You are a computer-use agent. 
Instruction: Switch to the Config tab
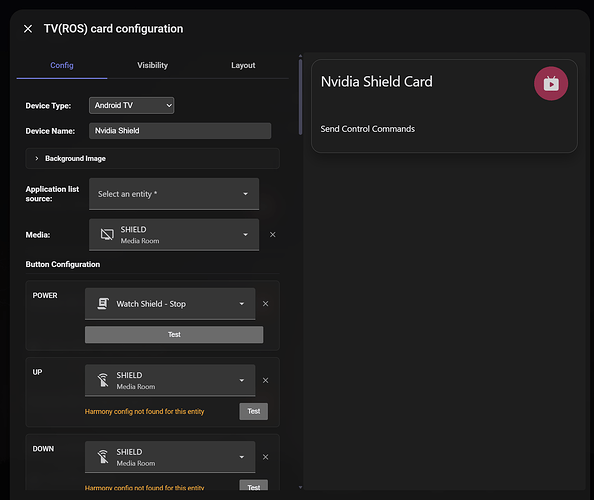point(62,65)
